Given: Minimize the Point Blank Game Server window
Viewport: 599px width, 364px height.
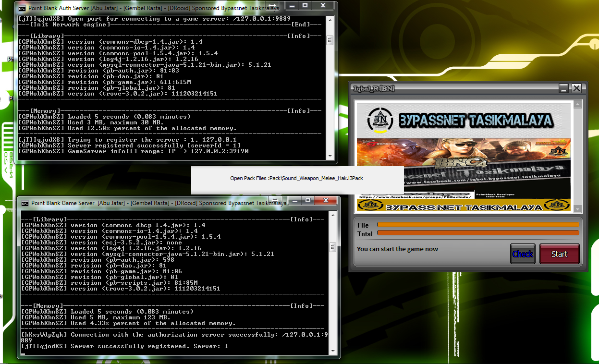Looking at the screenshot, I should coord(295,200).
